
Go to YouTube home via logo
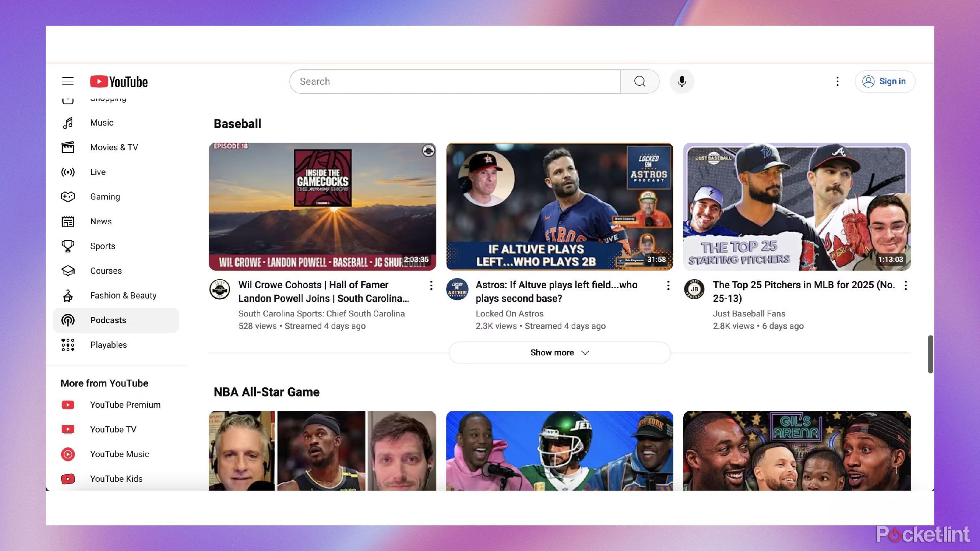coord(119,82)
